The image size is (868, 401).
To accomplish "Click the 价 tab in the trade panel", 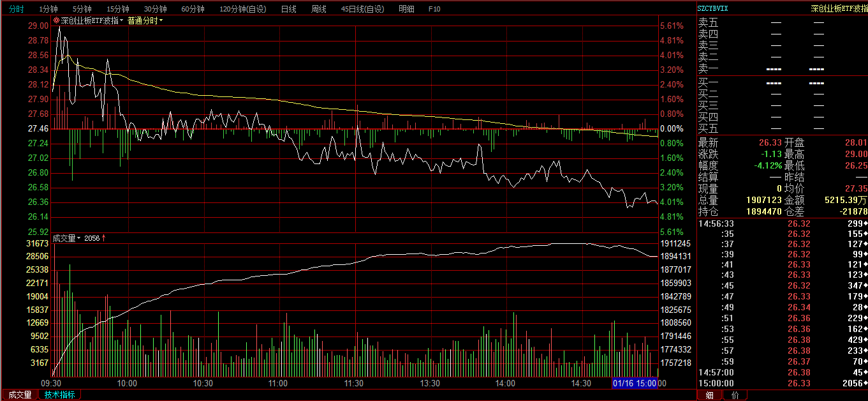I will 735,395.
